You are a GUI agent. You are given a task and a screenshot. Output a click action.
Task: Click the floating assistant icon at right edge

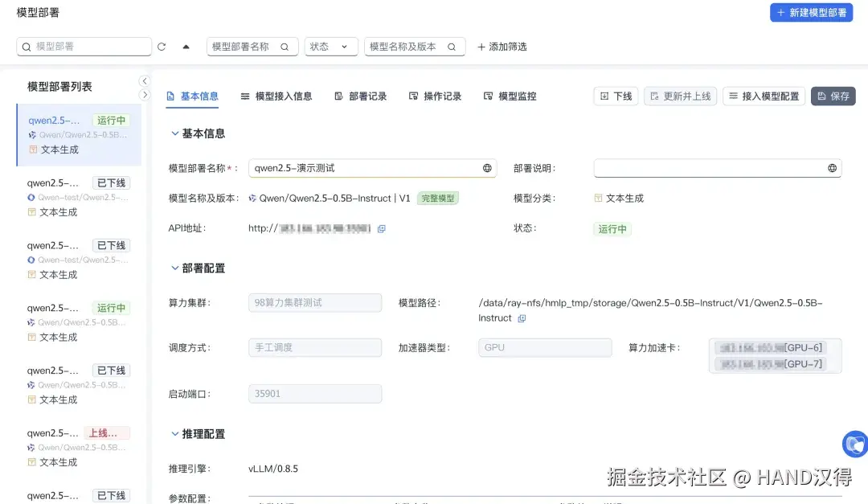(854, 444)
